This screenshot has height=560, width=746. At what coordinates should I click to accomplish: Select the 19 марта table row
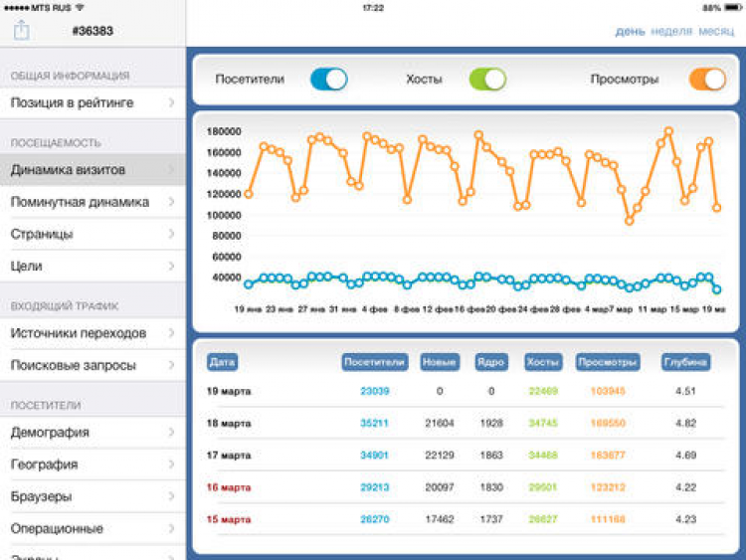[466, 391]
